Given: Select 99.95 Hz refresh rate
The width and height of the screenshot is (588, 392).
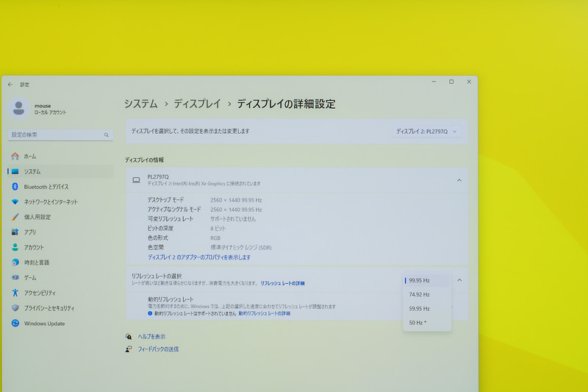Looking at the screenshot, I should [427, 281].
